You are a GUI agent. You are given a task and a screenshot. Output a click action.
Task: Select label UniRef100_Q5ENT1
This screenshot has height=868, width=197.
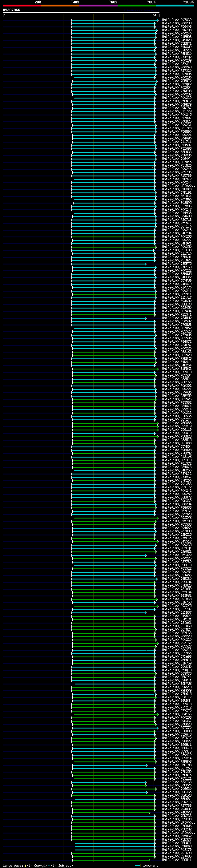coord(176,43)
